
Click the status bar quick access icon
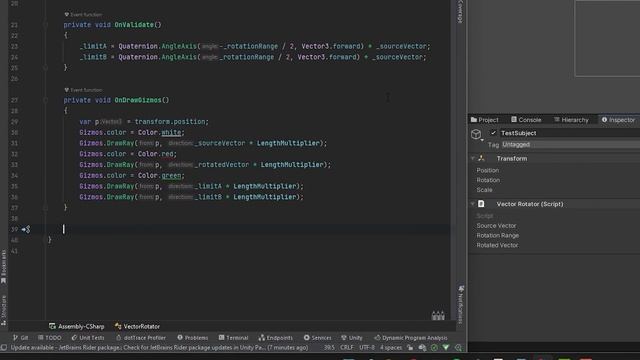(x=4, y=348)
